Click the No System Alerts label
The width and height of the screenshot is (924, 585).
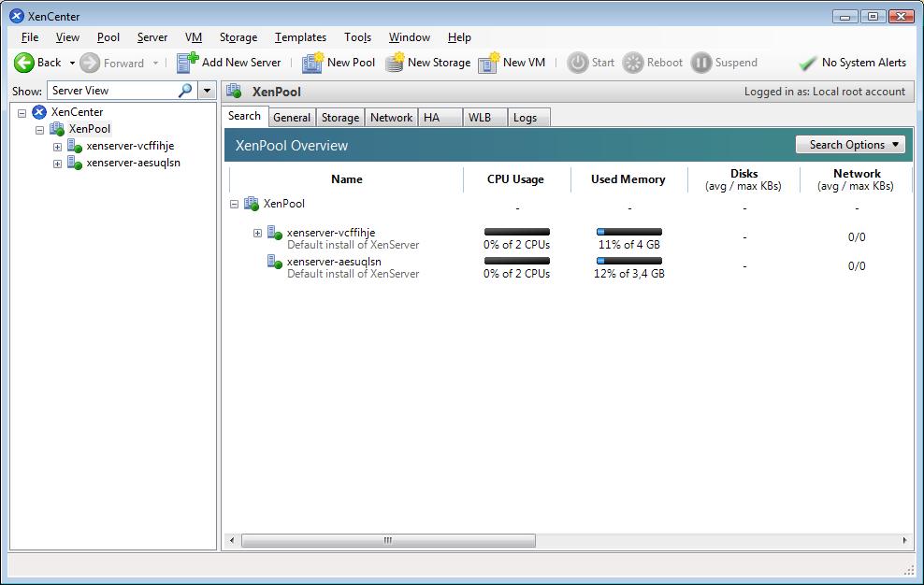864,63
